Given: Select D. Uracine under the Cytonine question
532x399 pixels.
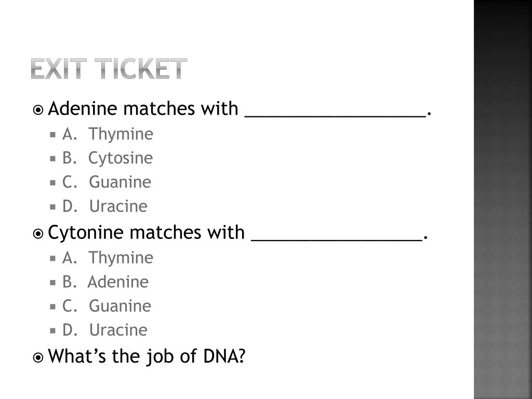Looking at the screenshot, I should coord(105,330).
